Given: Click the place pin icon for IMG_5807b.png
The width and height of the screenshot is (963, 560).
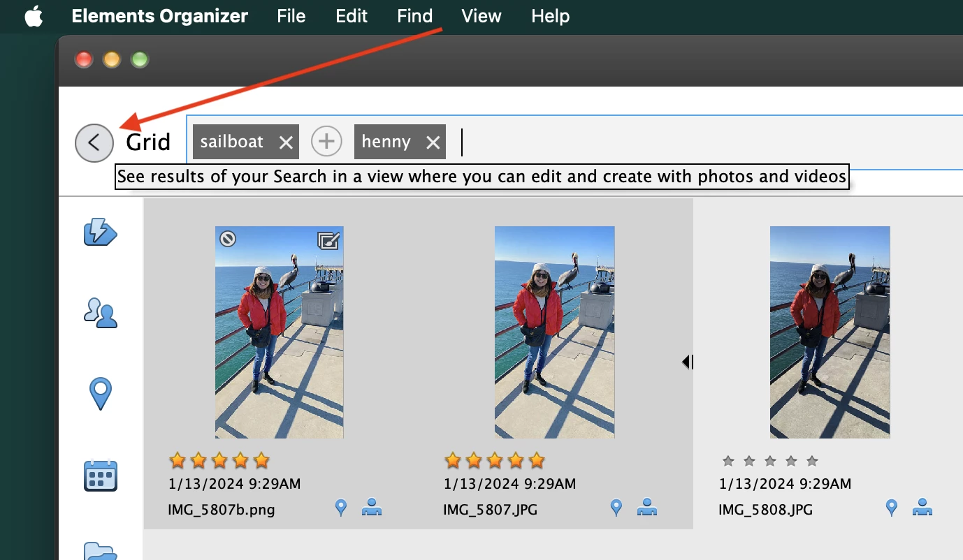Looking at the screenshot, I should (x=341, y=508).
